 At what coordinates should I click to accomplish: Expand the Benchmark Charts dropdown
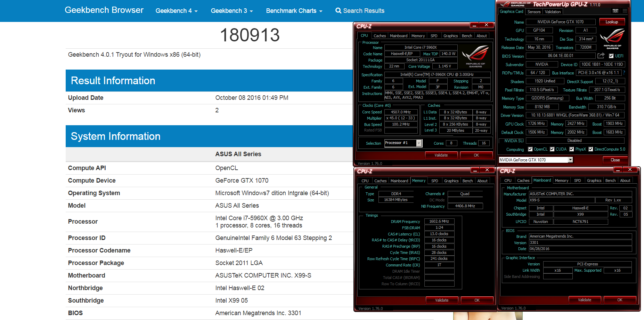(x=294, y=11)
